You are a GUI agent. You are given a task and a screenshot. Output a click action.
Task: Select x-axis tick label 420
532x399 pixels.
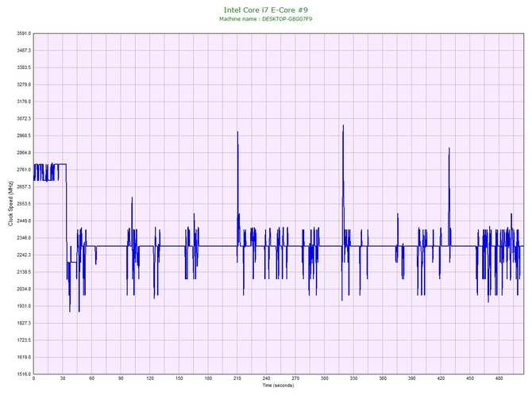click(441, 378)
